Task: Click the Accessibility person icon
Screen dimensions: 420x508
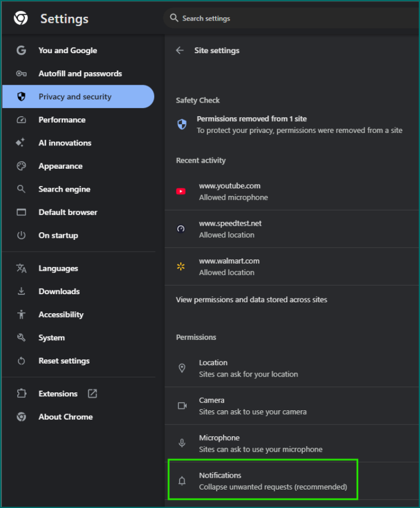Action: [21, 314]
